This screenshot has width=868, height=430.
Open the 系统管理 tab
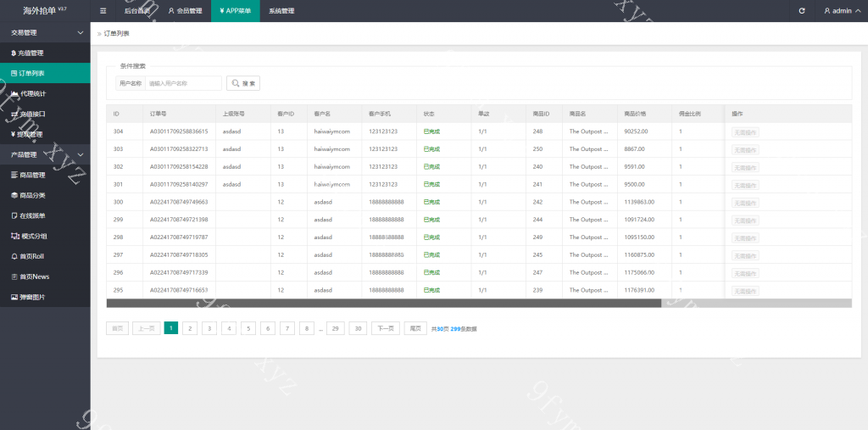pos(281,11)
